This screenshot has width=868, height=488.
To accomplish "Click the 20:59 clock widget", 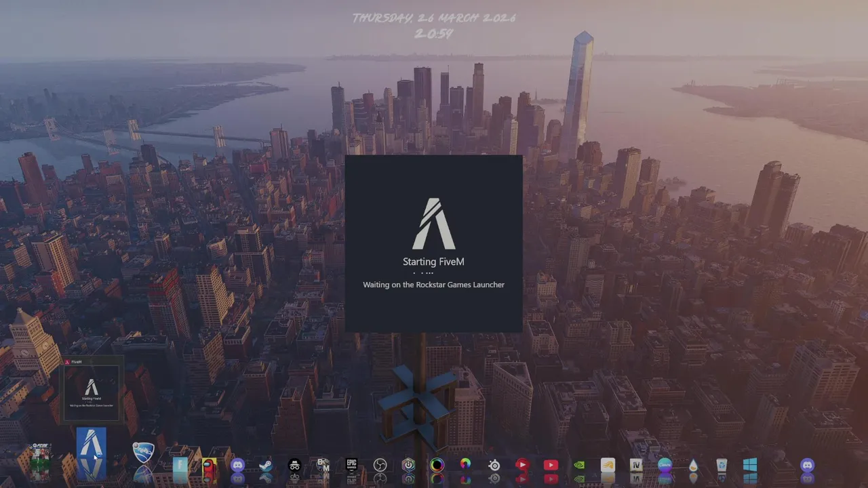I will click(433, 33).
